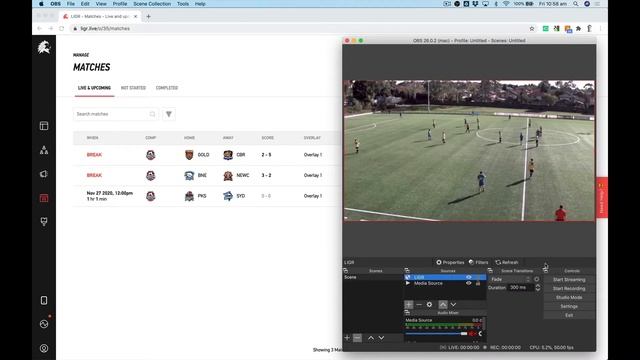Open the user account icon in sidebar
Image resolution: width=640 pixels, height=360 pixels.
44,348
